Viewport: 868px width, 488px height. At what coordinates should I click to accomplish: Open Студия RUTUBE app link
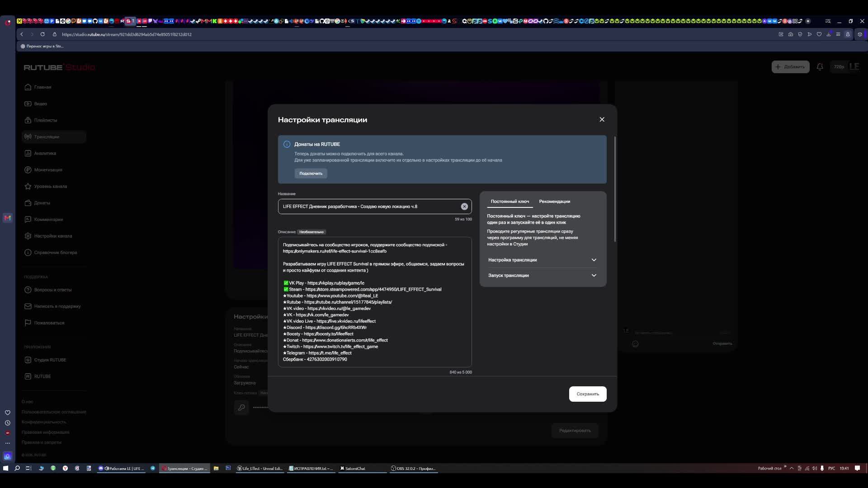[x=54, y=360]
